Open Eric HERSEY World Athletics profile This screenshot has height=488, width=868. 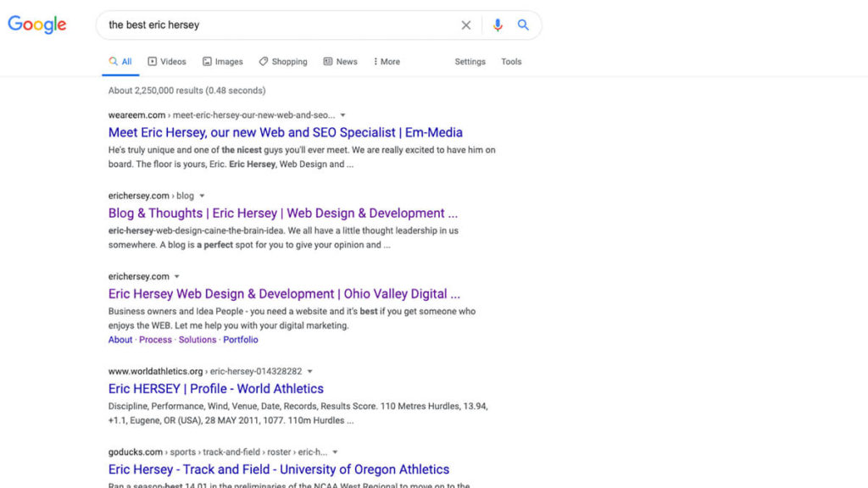click(215, 389)
